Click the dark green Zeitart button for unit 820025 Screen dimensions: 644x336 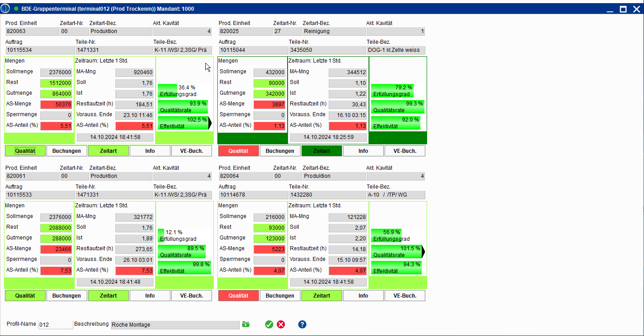coord(322,151)
